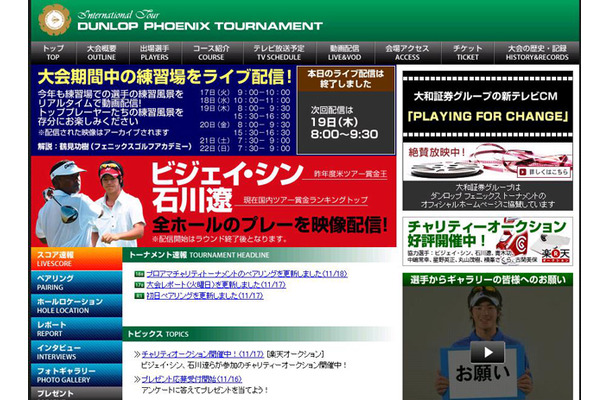Click the double-arrow bullet before the present topic
610x400 pixels.
pyautogui.click(x=137, y=379)
